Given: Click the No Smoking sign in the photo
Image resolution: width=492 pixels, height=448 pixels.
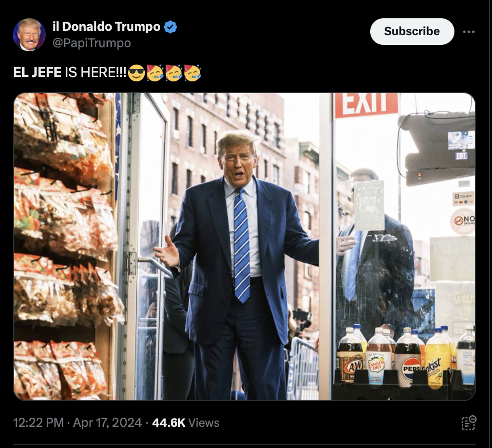Looking at the screenshot, I should click(463, 221).
